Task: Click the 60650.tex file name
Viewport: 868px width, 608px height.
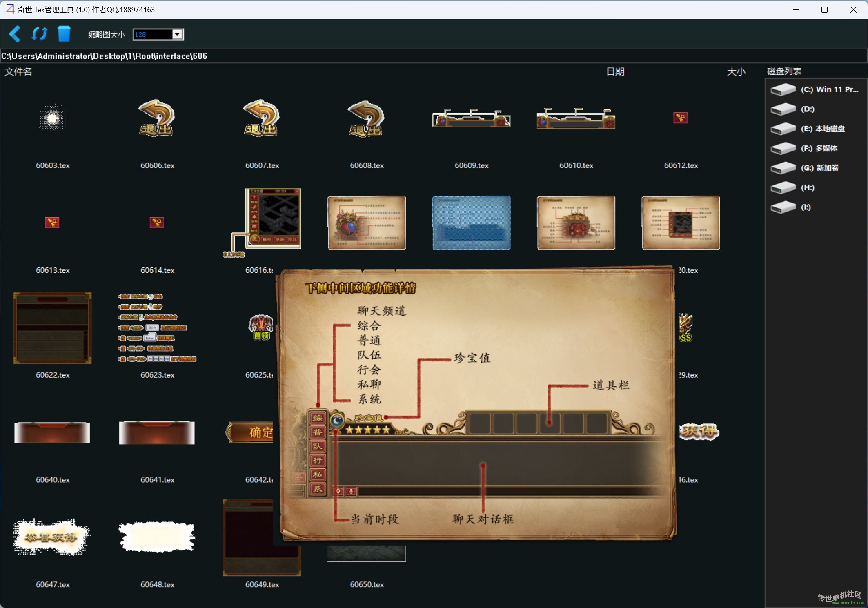Action: pos(367,584)
